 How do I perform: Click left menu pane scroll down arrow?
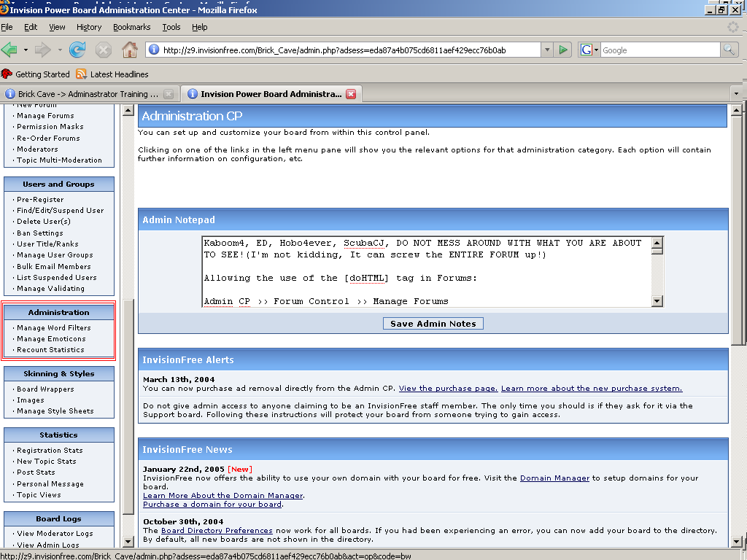coord(128,542)
